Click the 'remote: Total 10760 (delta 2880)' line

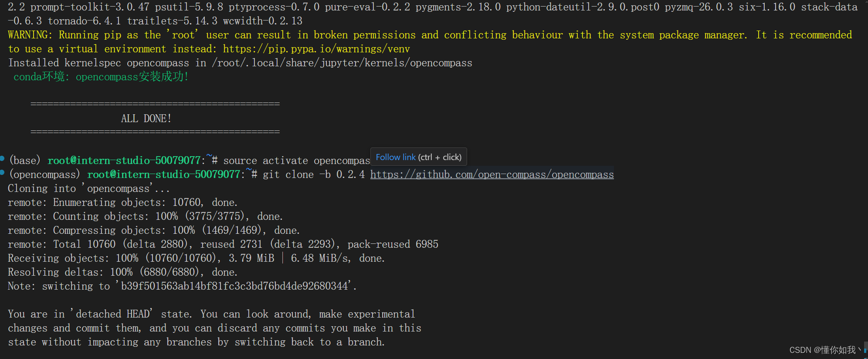coord(223,244)
